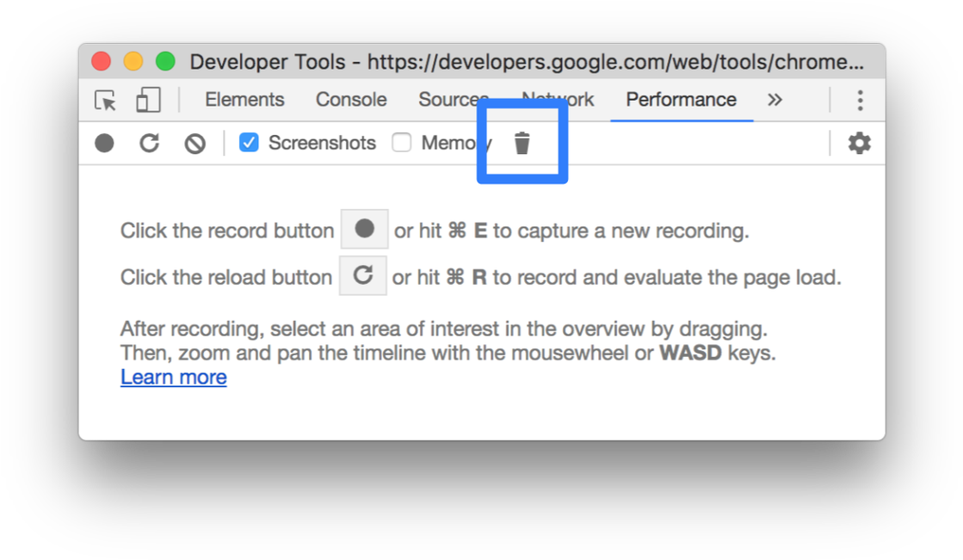
Task: Start a new performance recording
Action: [x=104, y=143]
